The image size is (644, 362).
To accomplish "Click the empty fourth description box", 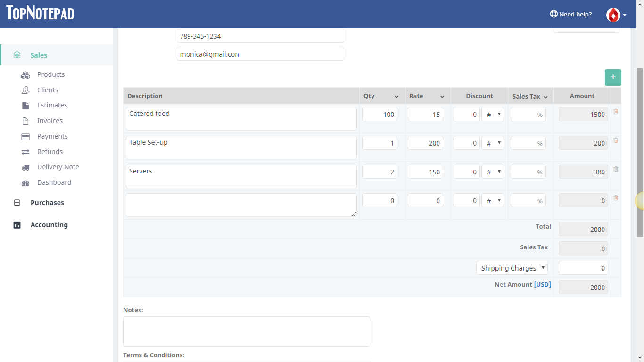I will (241, 205).
